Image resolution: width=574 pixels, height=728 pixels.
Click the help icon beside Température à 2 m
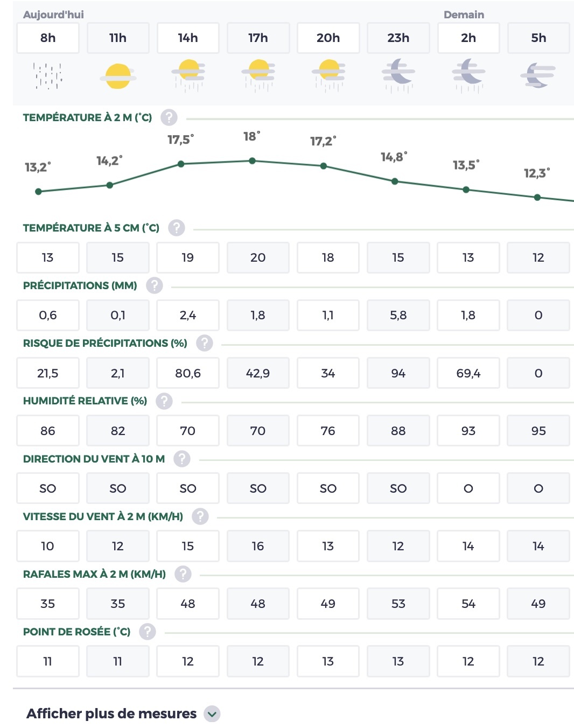point(169,117)
